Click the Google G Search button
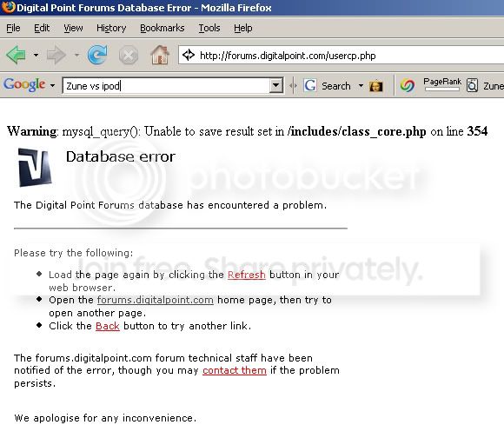The width and height of the screenshot is (504, 438). click(327, 86)
